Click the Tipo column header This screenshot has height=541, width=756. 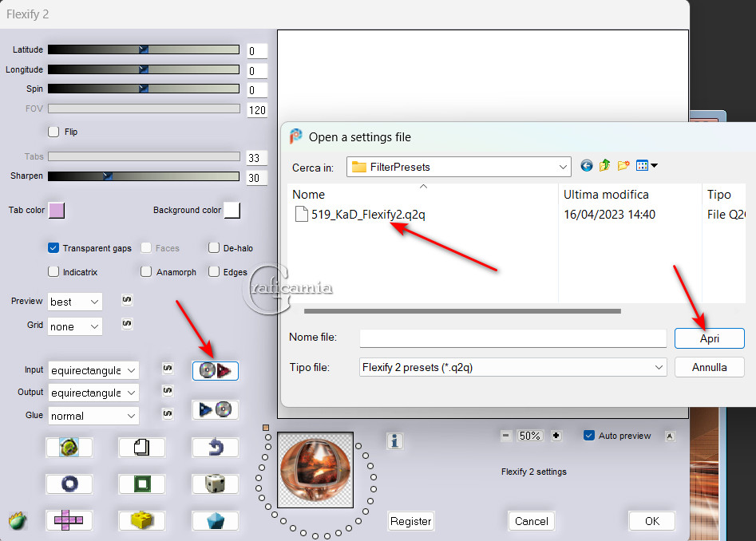[718, 195]
